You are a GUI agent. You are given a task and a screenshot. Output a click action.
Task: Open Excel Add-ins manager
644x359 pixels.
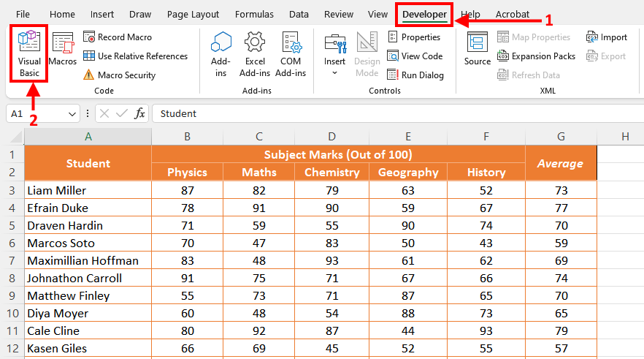click(255, 54)
